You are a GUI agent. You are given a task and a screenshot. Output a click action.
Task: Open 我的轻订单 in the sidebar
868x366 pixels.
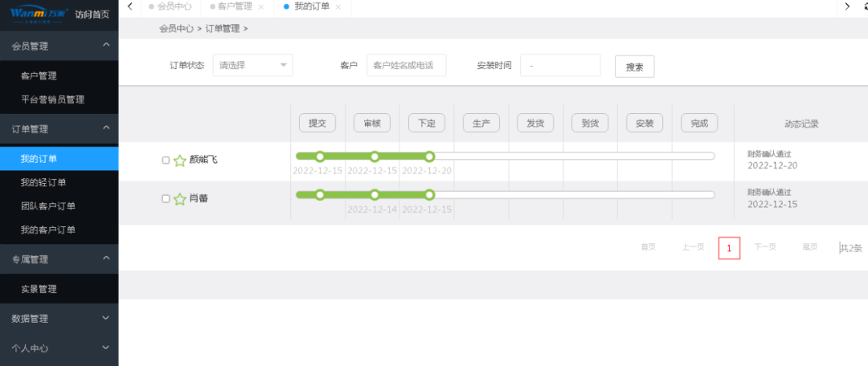43,182
